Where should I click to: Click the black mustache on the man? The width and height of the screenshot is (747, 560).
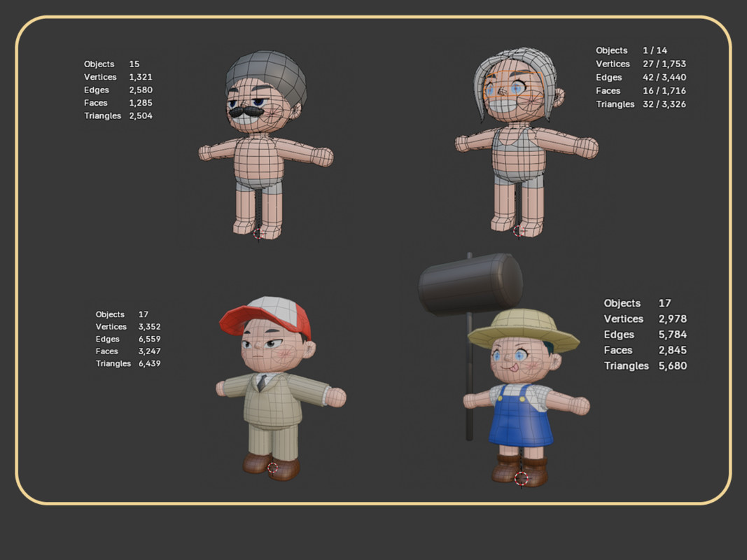tap(246, 112)
